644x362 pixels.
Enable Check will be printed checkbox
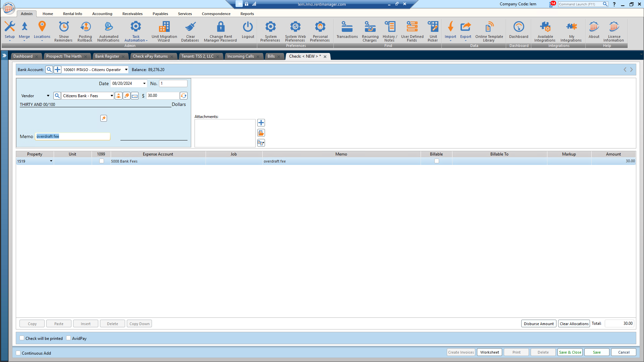tap(22, 338)
